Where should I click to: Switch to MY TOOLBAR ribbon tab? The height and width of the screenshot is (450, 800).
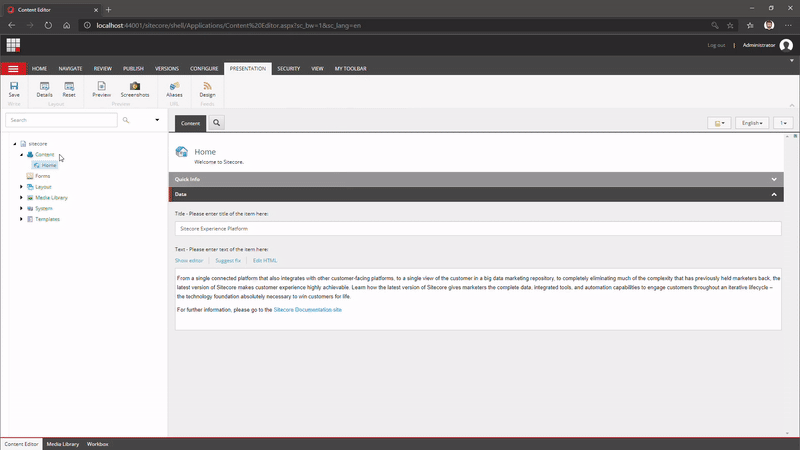[351, 68]
